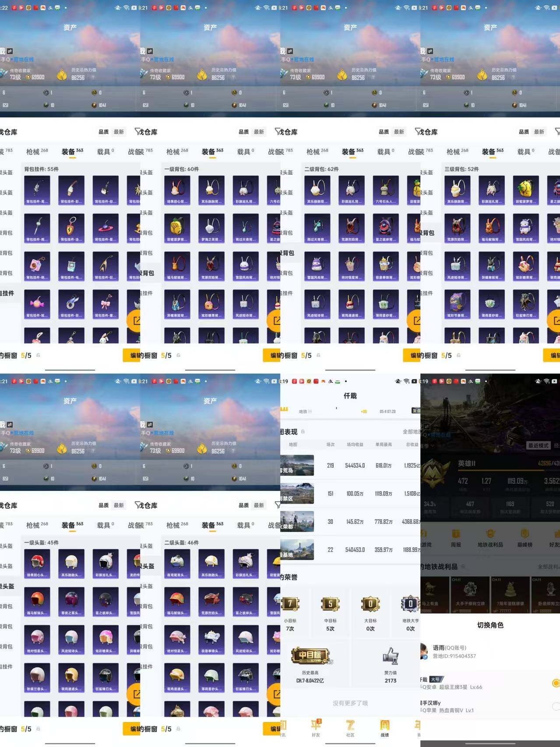Choose the orange helmet under 一级头盔: 45件
Image resolution: width=560 pixels, height=747 pixels.
click(x=37, y=602)
